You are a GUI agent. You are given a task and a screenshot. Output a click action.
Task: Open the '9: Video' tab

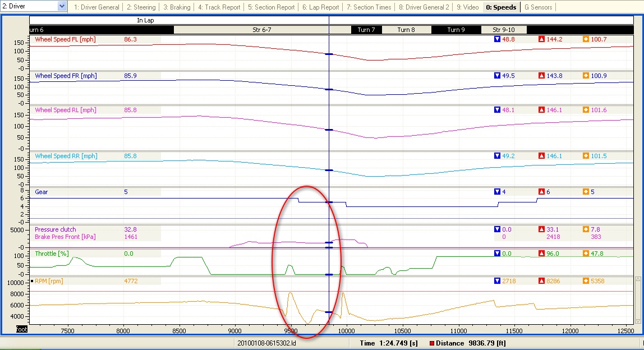(467, 7)
